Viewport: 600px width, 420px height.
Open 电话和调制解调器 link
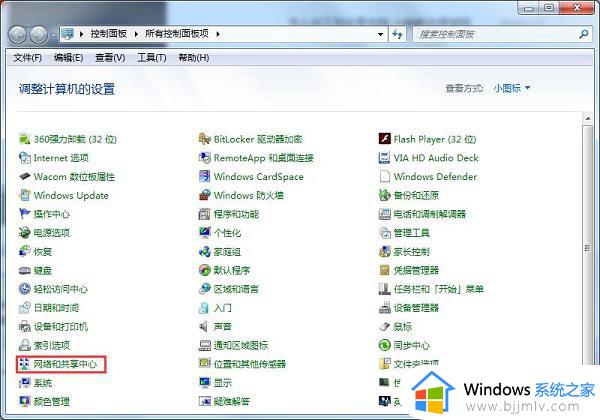click(430, 214)
